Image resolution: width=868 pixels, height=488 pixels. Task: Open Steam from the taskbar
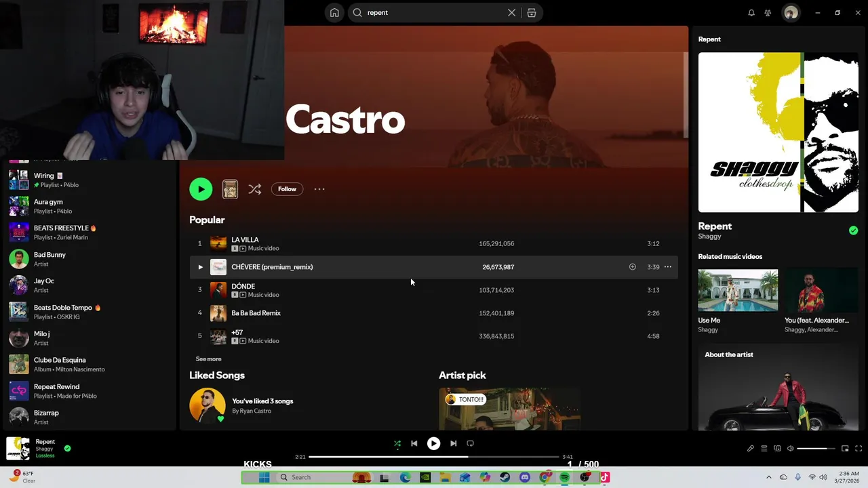[x=505, y=477]
